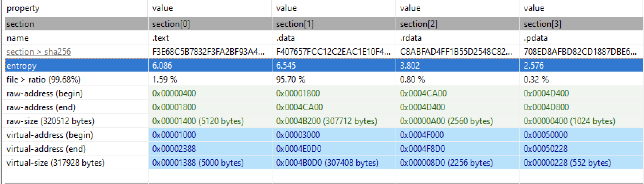
Task: Select the virtual-size (317928 bytes) row label
Action: 56,163
